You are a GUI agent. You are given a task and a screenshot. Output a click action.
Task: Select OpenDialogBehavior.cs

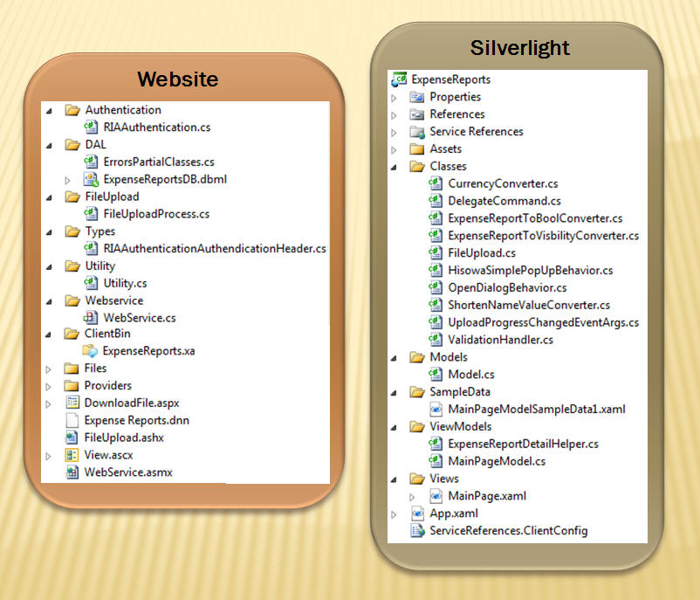pos(507,287)
